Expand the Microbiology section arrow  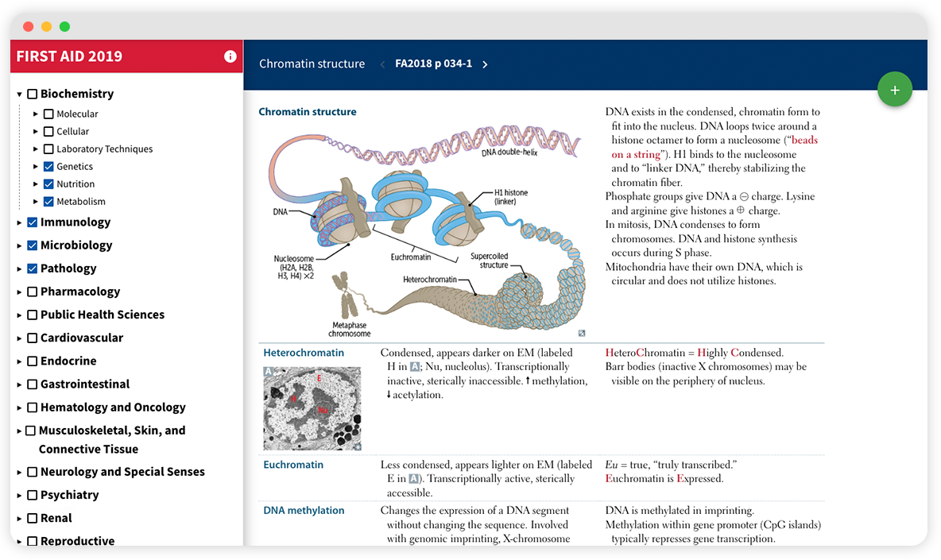coord(19,245)
